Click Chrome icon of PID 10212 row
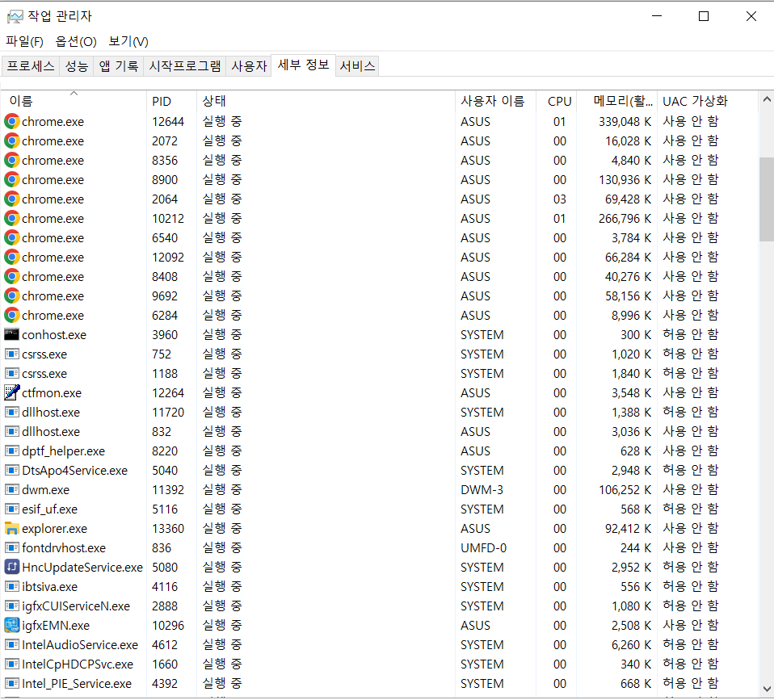The width and height of the screenshot is (774, 700). pos(12,219)
